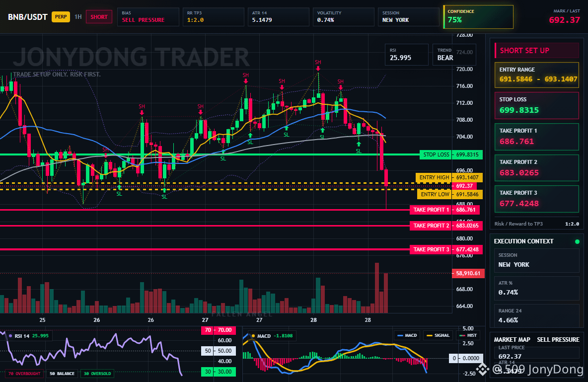Click the ATR % 0.74% card
Image resolution: width=588 pixels, height=382 pixels.
(x=537, y=288)
